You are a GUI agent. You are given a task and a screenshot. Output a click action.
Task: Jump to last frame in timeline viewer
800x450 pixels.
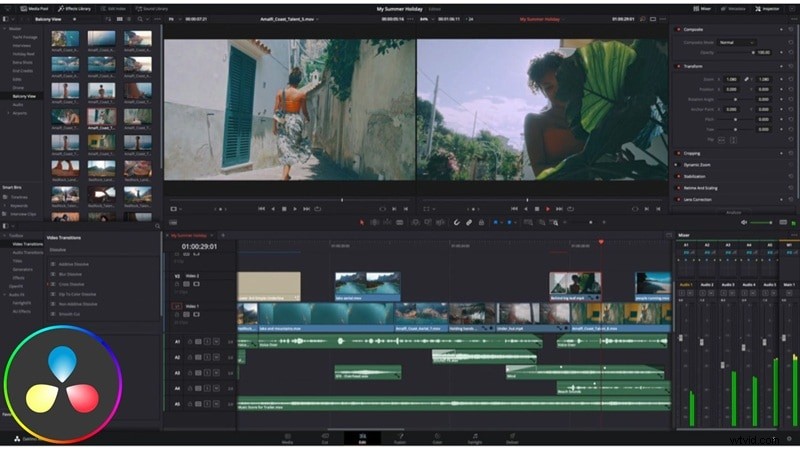[x=559, y=209]
